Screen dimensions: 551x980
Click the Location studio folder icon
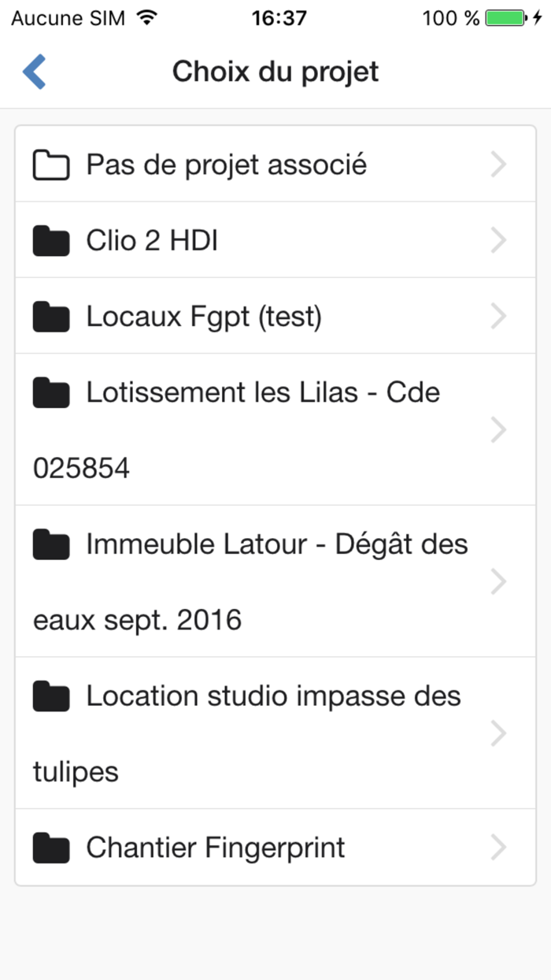click(x=51, y=696)
